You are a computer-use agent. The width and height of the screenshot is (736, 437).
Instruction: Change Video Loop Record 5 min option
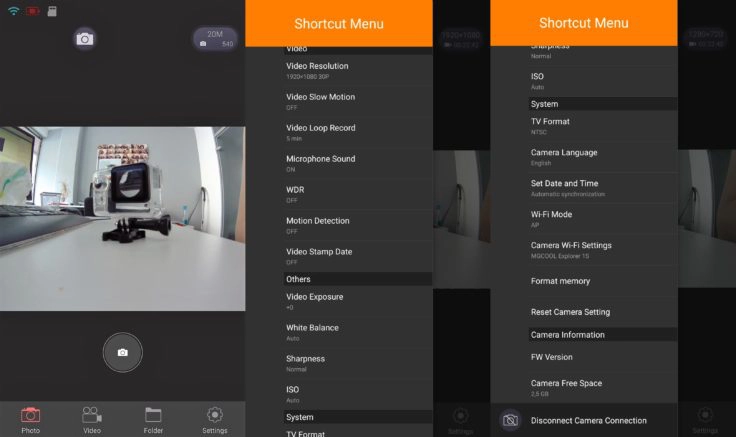click(358, 132)
